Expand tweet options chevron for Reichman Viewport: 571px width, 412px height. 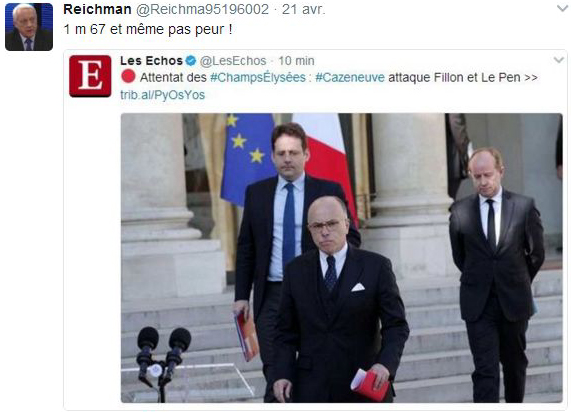coord(562,8)
